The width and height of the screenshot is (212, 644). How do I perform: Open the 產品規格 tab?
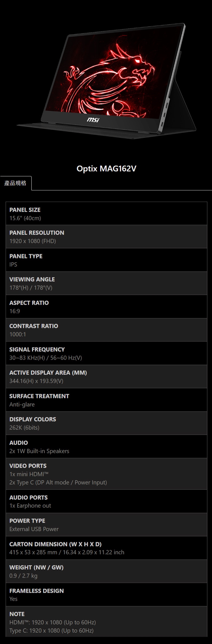15,183
